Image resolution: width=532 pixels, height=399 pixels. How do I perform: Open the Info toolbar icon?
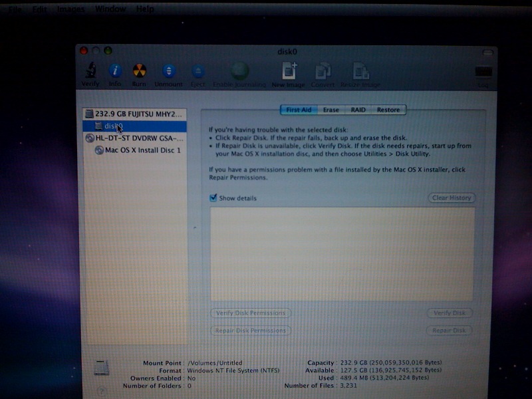pos(115,70)
